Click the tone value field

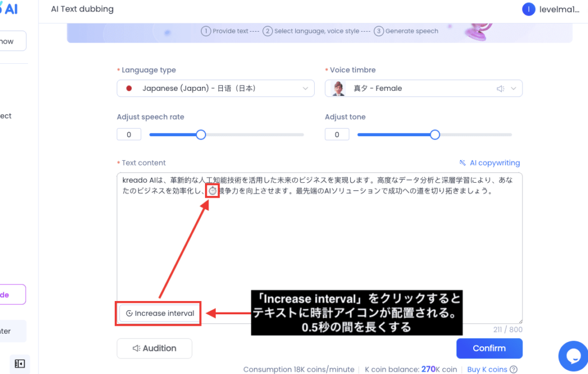(x=336, y=134)
